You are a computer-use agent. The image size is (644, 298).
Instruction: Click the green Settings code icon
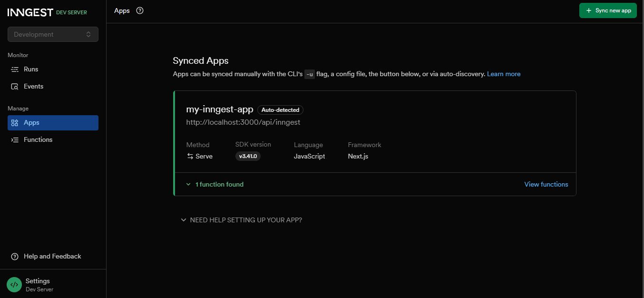click(14, 285)
